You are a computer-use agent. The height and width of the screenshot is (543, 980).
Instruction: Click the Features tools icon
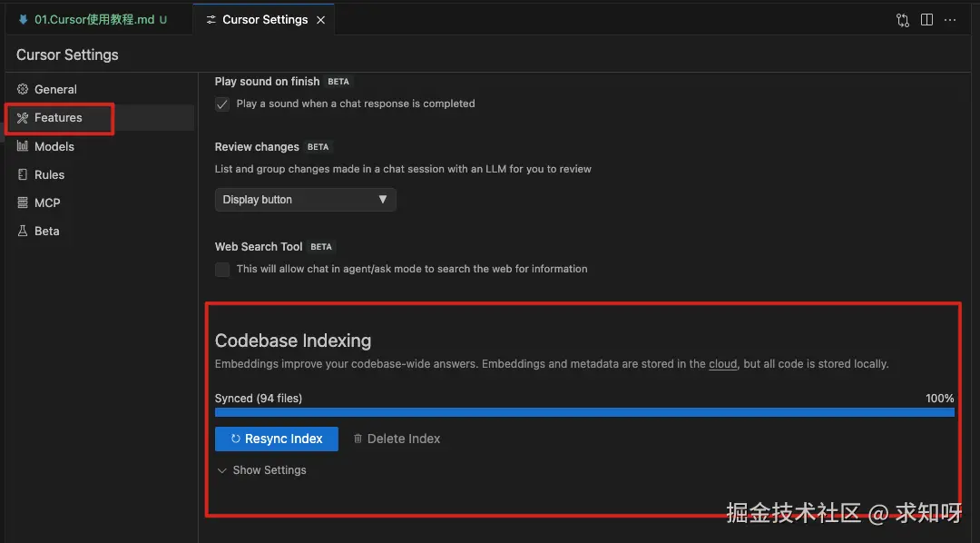coord(23,118)
